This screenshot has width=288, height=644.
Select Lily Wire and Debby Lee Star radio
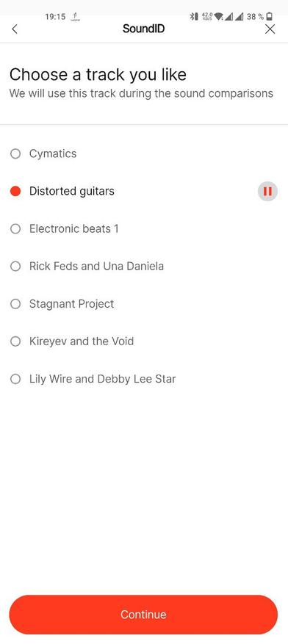point(15,379)
